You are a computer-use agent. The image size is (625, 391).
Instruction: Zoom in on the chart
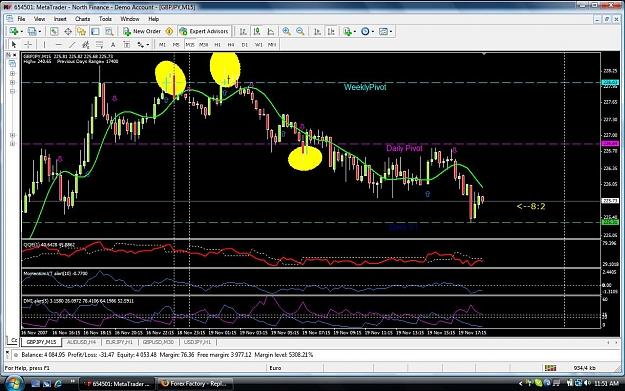[x=286, y=31]
